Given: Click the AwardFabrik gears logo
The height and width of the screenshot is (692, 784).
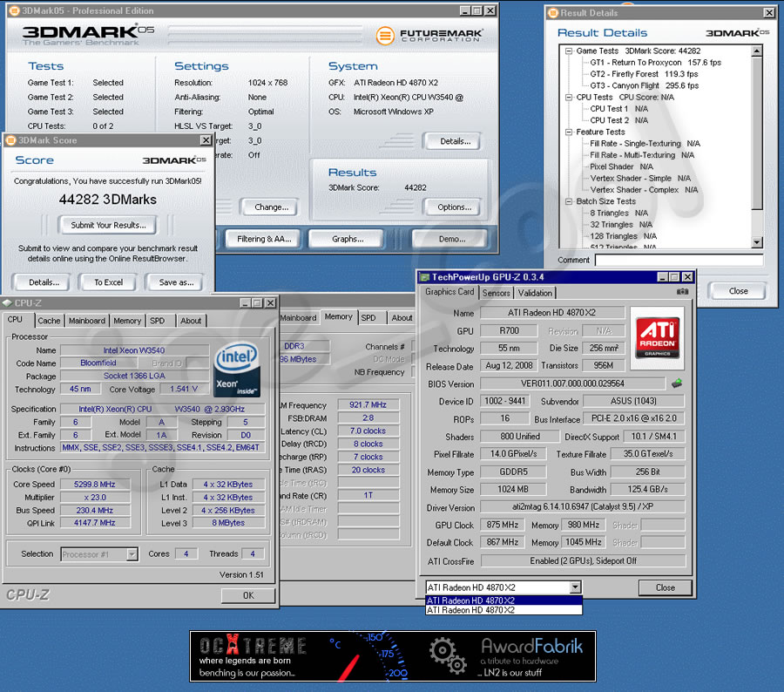Looking at the screenshot, I should point(448,655).
